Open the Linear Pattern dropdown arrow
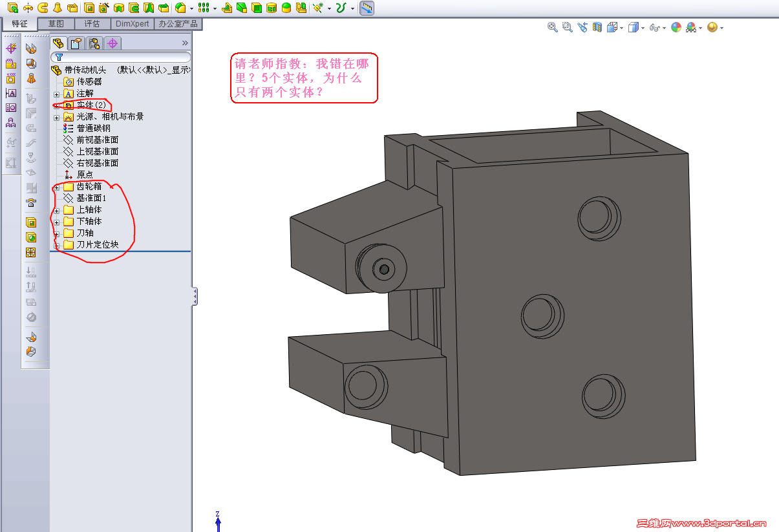The height and width of the screenshot is (532, 779). [215, 8]
